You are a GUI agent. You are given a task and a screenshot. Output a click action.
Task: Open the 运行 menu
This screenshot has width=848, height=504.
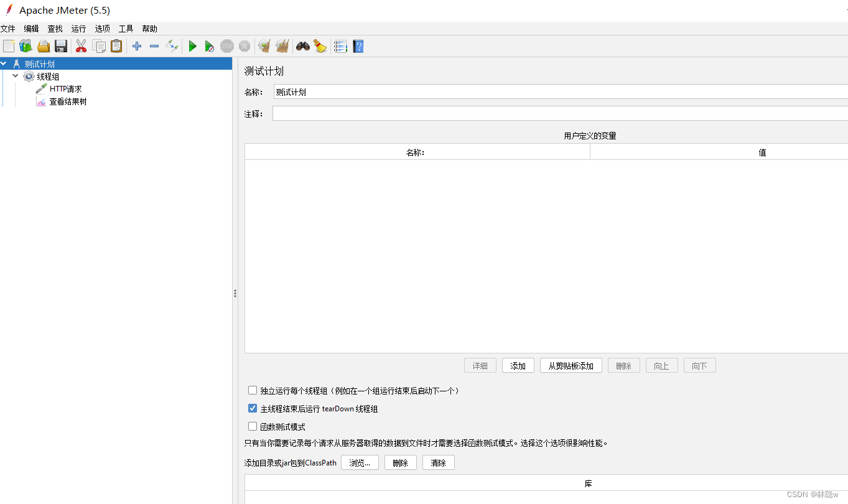[x=78, y=29]
